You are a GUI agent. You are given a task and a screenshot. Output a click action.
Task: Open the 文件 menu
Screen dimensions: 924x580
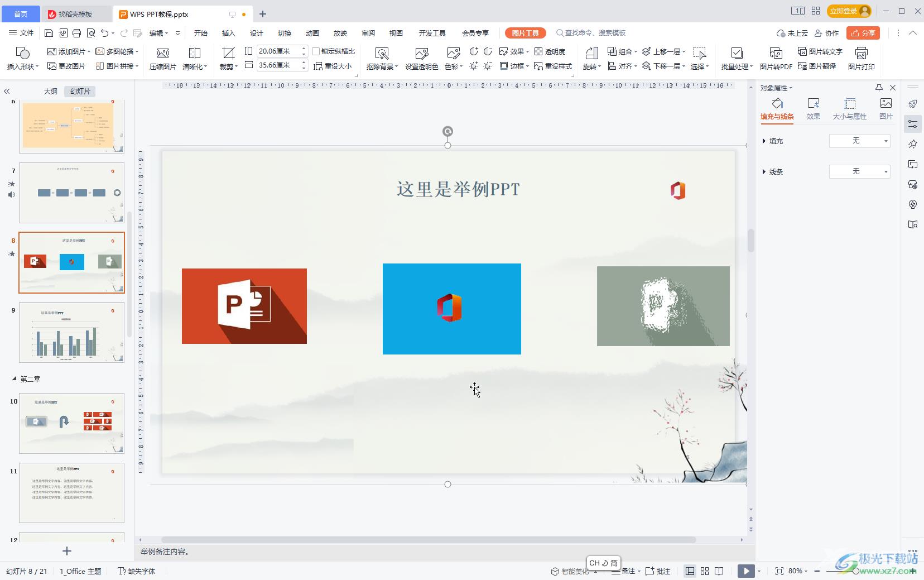[21, 33]
